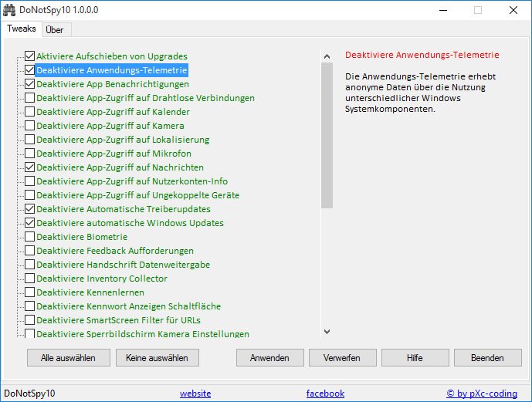Screen dimensions: 532x402
Task: Check Deaktiviere App-Zugriff auf Mikrofon box
Action: tap(30, 154)
